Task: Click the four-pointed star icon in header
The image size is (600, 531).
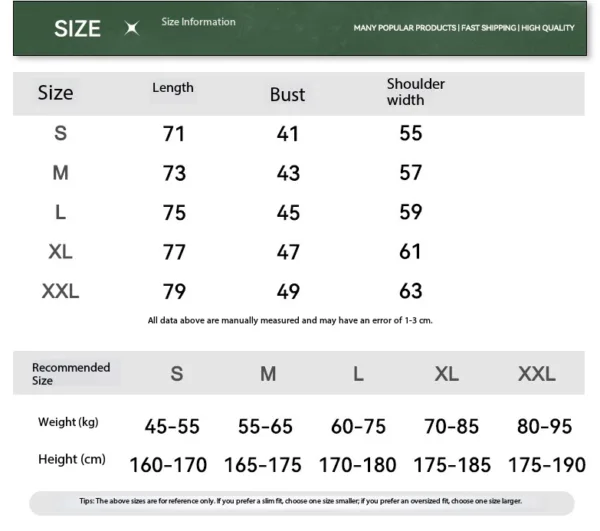Action: tap(131, 29)
